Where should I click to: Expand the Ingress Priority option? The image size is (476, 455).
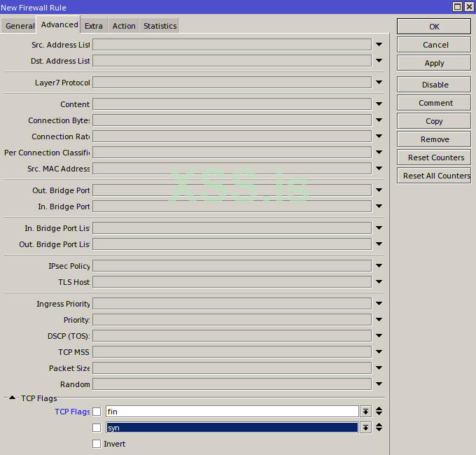pyautogui.click(x=379, y=304)
